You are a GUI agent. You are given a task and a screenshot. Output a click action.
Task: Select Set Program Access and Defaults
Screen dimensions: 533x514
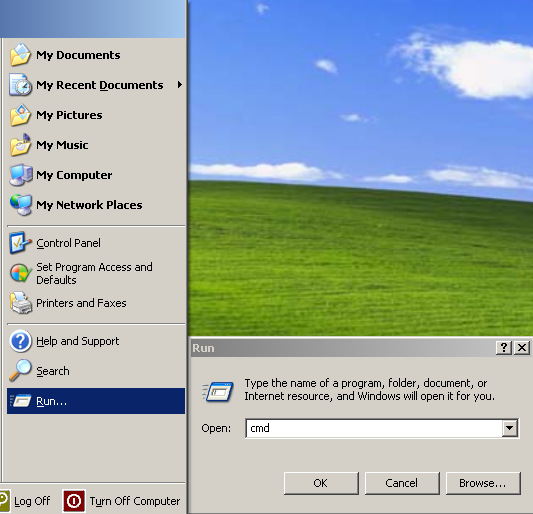point(96,273)
